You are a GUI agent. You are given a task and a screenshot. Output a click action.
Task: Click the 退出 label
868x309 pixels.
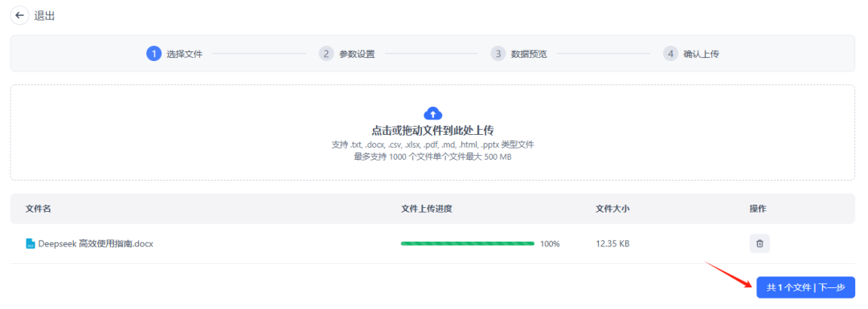click(x=44, y=16)
